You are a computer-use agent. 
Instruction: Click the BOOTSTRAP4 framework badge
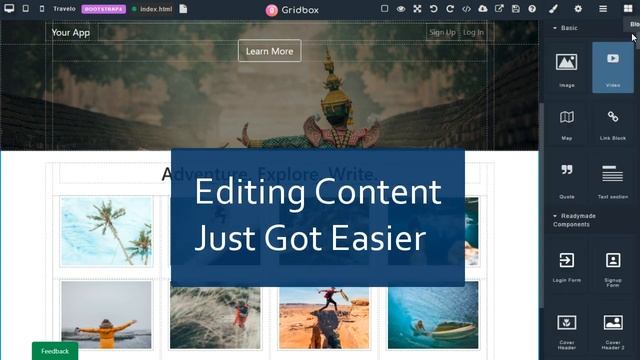[x=104, y=9]
